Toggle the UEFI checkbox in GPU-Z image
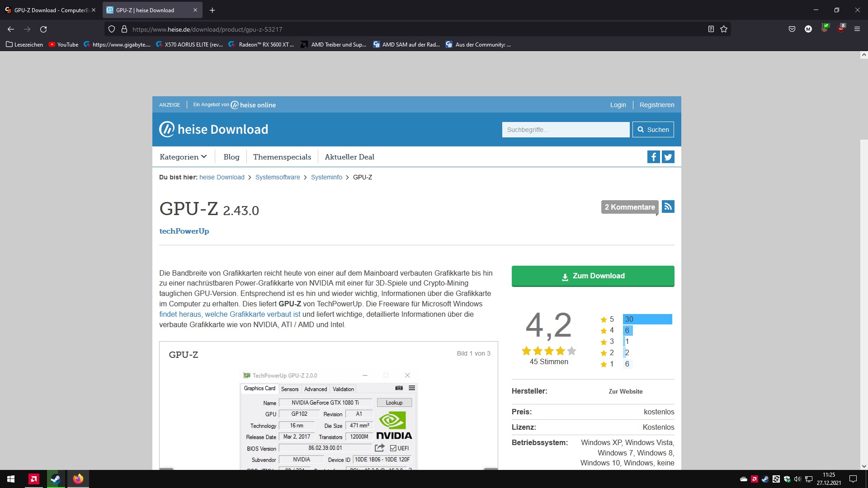The width and height of the screenshot is (868, 488). [393, 448]
